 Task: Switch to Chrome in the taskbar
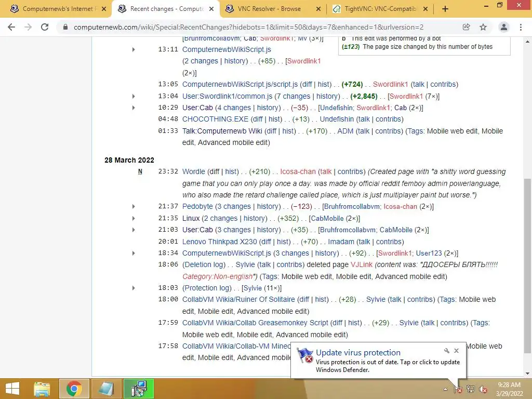pos(74,389)
